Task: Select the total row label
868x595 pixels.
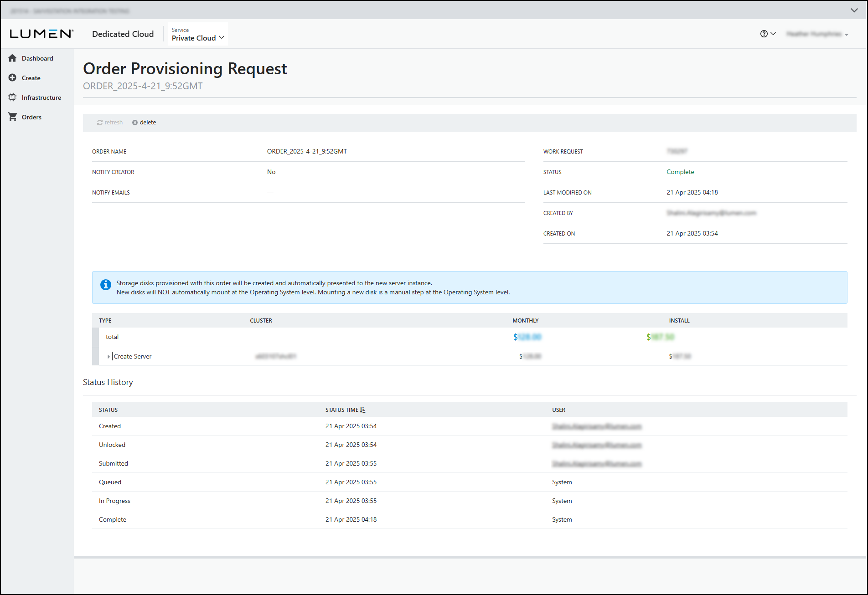Action: (x=112, y=337)
